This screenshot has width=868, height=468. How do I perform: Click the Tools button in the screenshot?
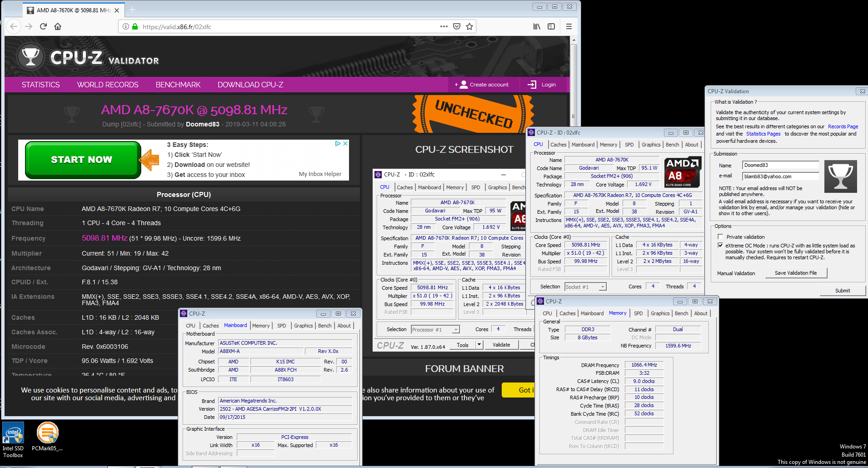pos(463,345)
